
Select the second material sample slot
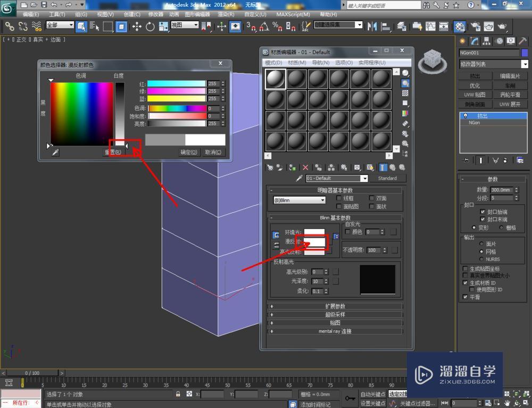pos(296,79)
